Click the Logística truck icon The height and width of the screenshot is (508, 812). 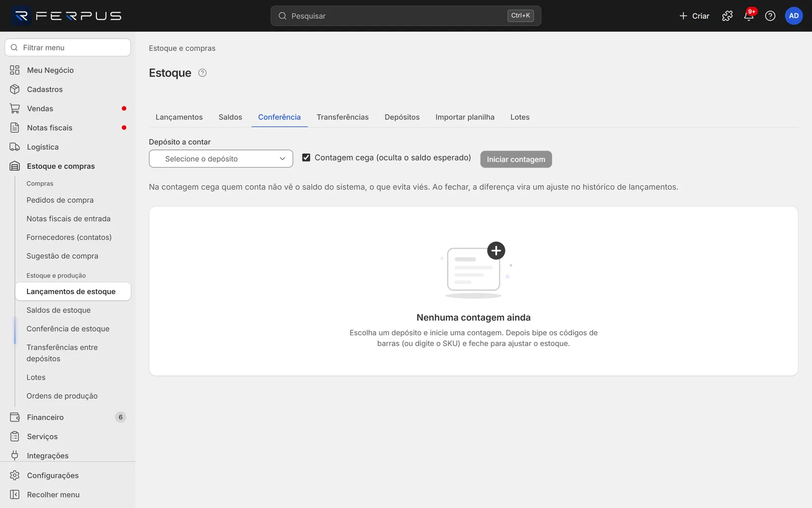click(15, 147)
